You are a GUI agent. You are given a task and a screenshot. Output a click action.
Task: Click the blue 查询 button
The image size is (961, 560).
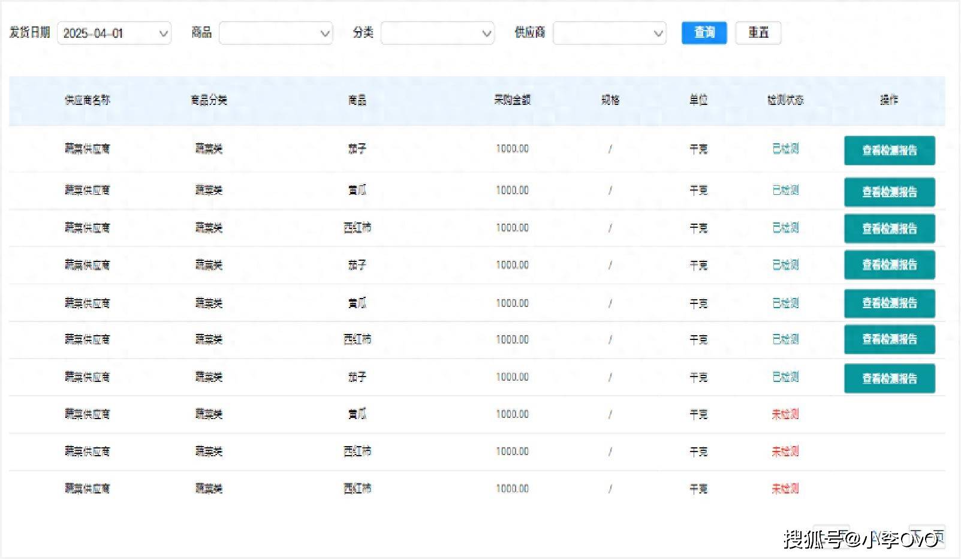(x=704, y=33)
